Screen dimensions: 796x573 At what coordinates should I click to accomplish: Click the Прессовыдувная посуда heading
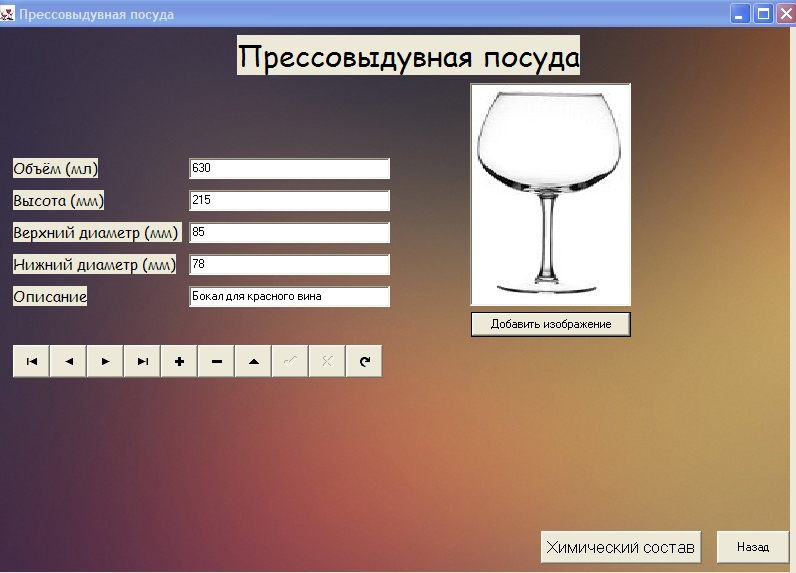point(408,55)
